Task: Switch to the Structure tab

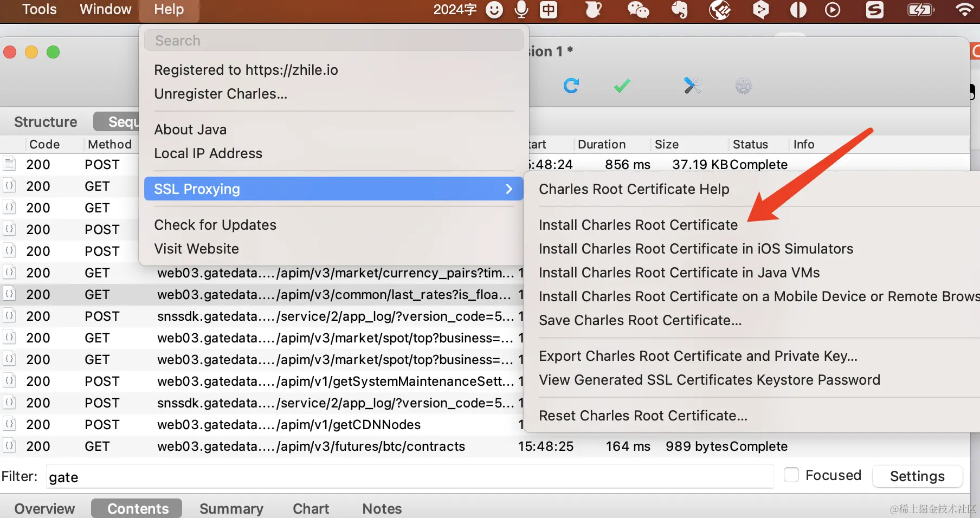Action: 46,122
